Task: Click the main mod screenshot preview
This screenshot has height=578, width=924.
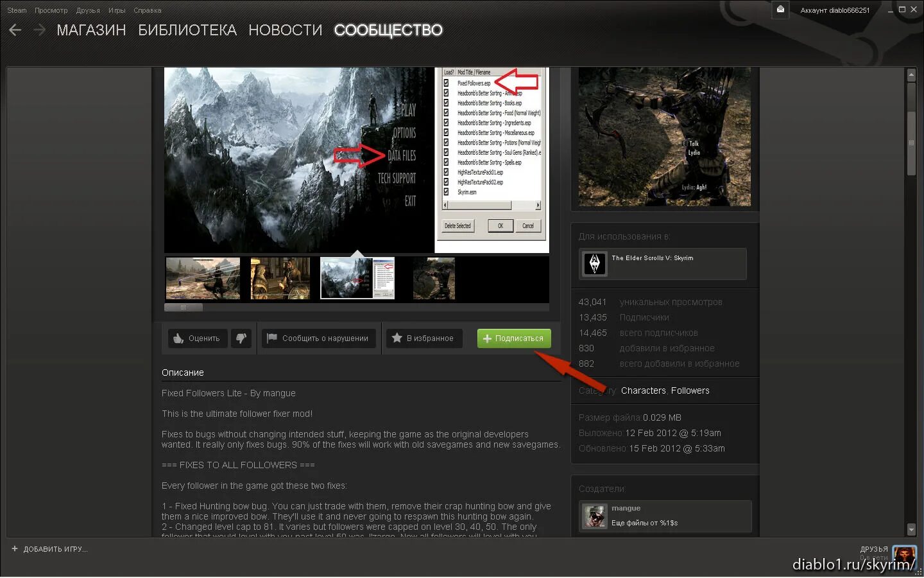Action: (x=357, y=160)
